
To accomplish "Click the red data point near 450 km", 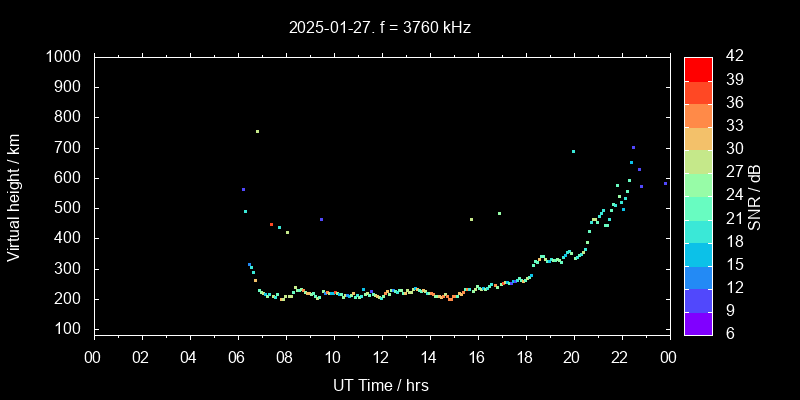I will [x=271, y=224].
